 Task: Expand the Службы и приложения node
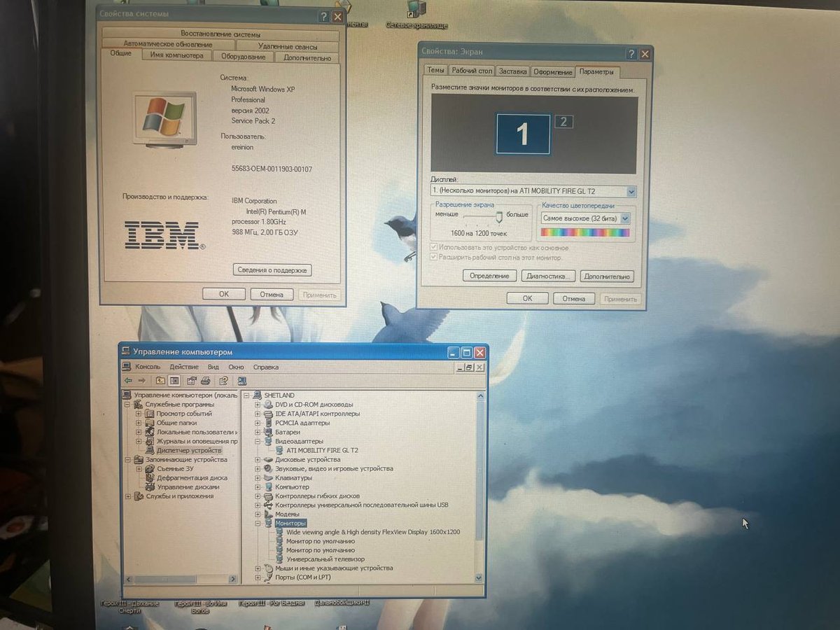point(128,496)
